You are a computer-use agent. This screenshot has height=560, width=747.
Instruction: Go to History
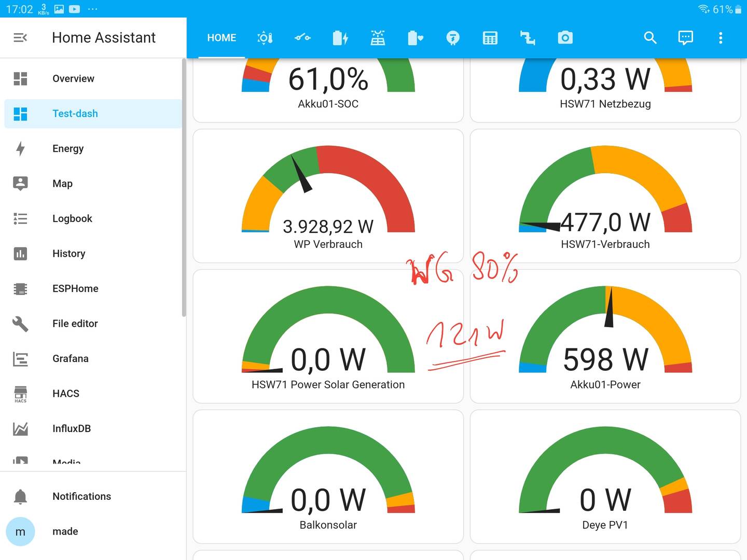coord(93,254)
